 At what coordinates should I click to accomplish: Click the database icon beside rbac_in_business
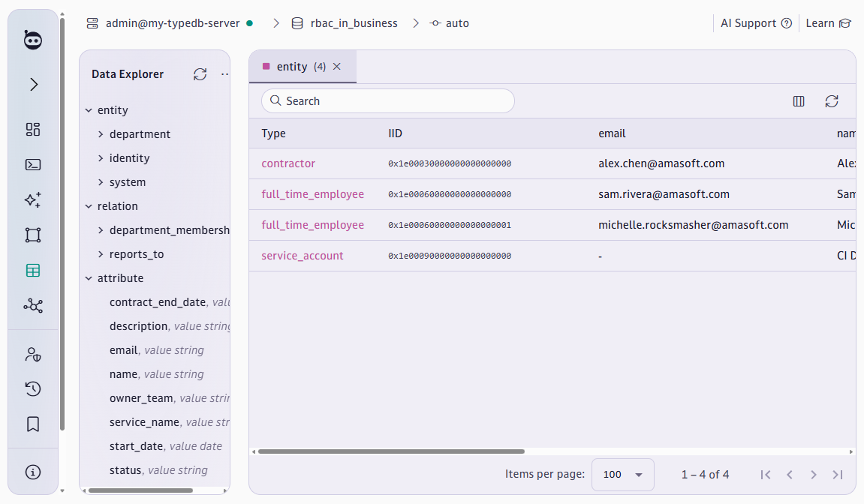coord(297,23)
